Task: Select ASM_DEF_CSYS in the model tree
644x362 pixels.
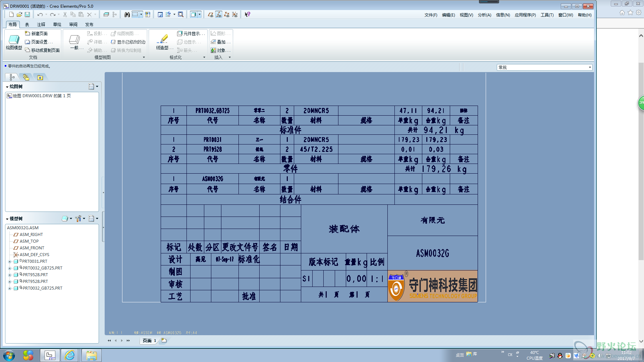Action: coord(31,255)
